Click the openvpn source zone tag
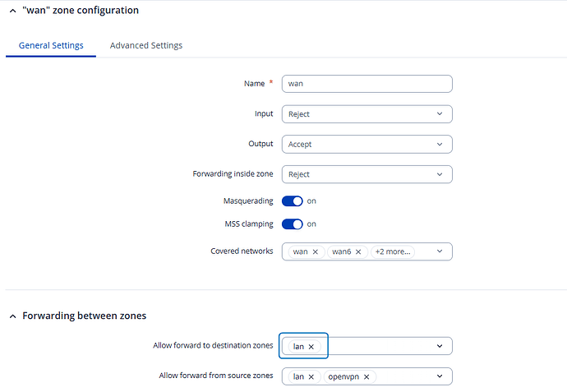The height and width of the screenshot is (392, 567). (343, 376)
